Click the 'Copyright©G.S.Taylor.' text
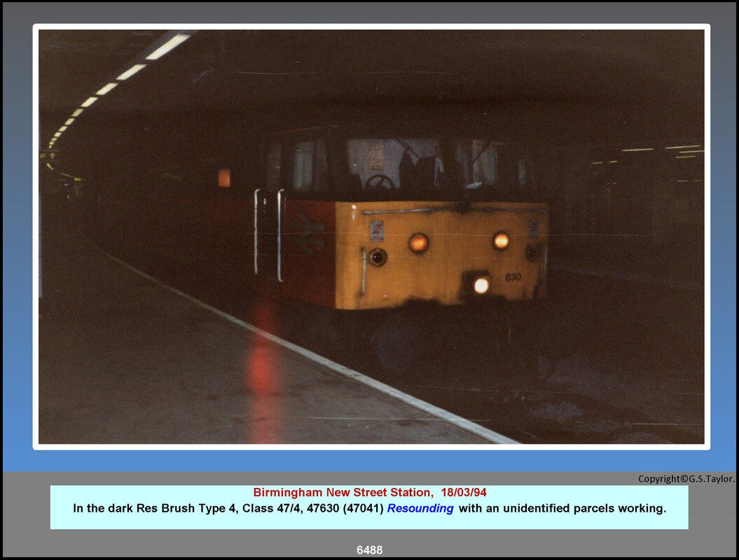This screenshot has width=739, height=560. click(x=686, y=479)
